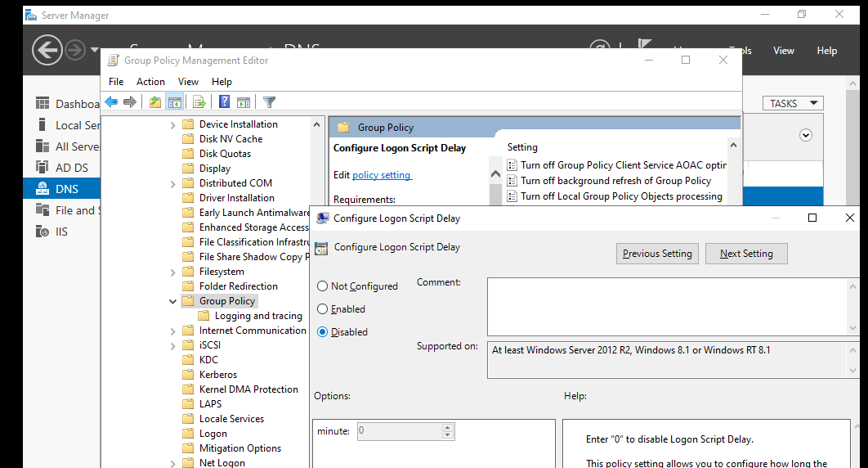868x468 pixels.
Task: Click the policy setting edit link
Action: click(382, 175)
